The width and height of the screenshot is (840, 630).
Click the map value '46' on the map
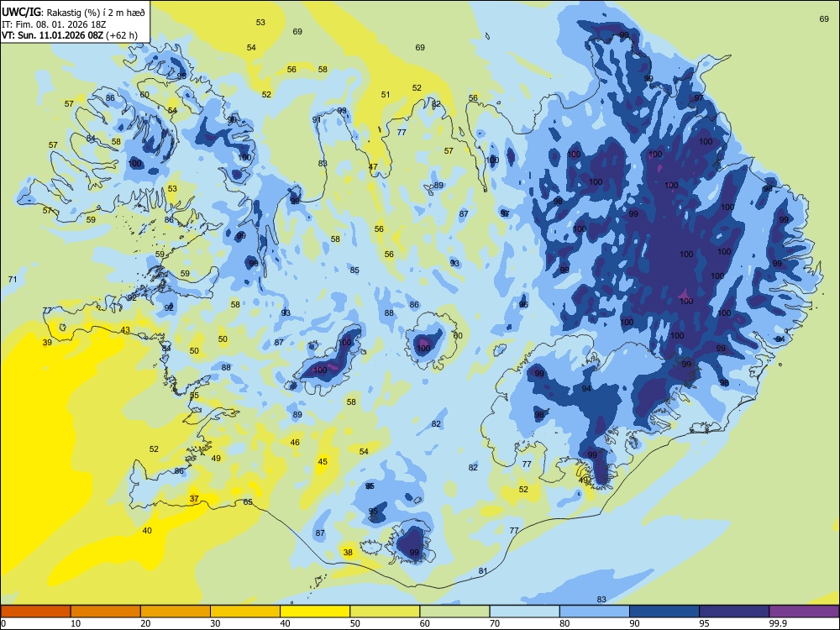[x=295, y=442]
